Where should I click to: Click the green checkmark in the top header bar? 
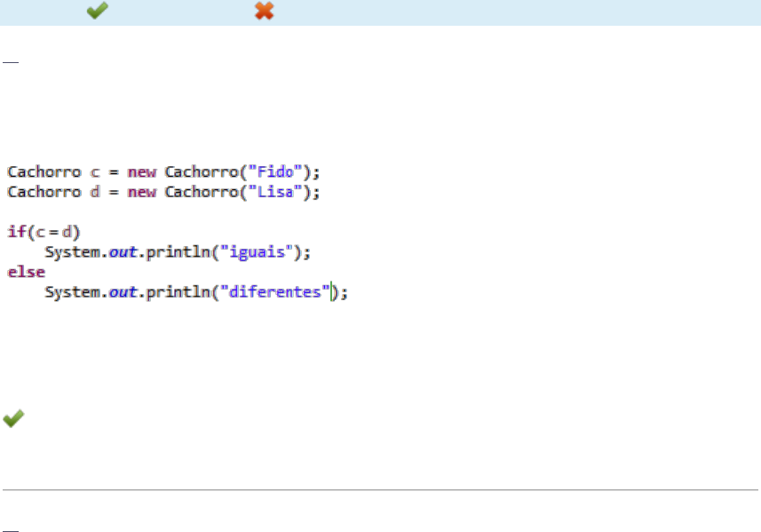pos(97,11)
